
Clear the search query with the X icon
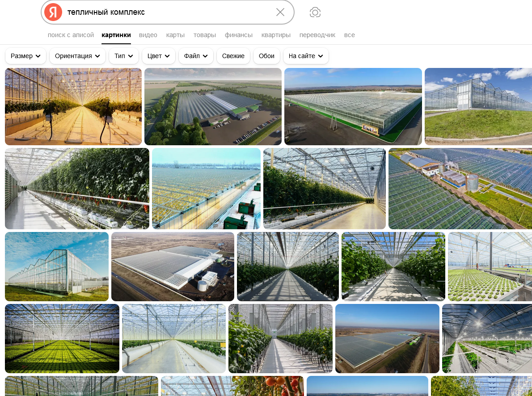pos(280,12)
